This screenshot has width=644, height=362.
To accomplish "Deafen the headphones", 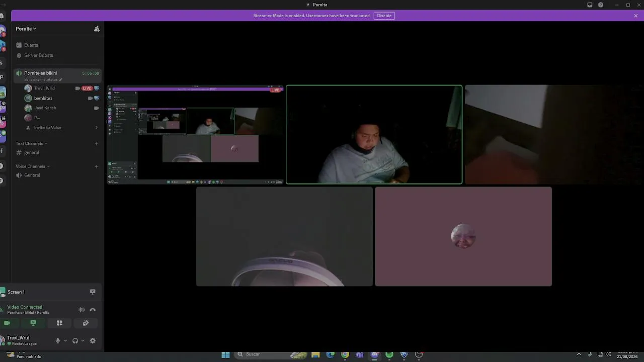I will (x=75, y=341).
